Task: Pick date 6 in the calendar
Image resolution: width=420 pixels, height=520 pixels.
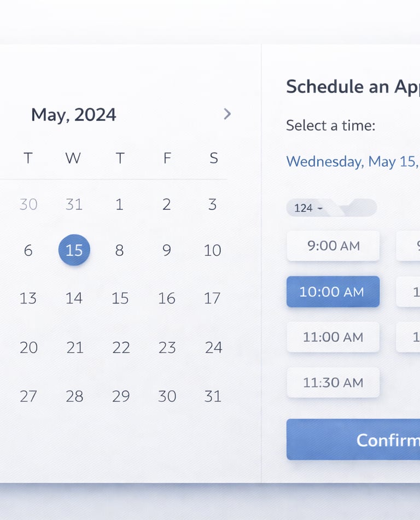Action: point(28,250)
